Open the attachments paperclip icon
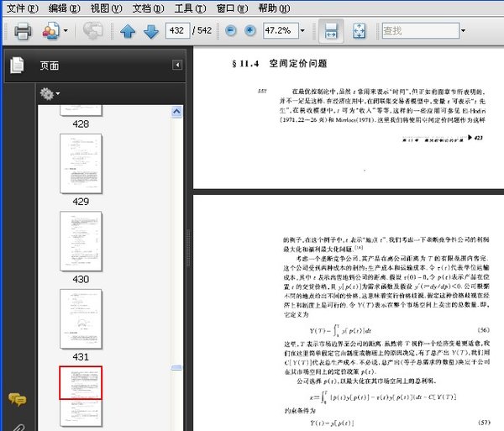 click(x=18, y=427)
